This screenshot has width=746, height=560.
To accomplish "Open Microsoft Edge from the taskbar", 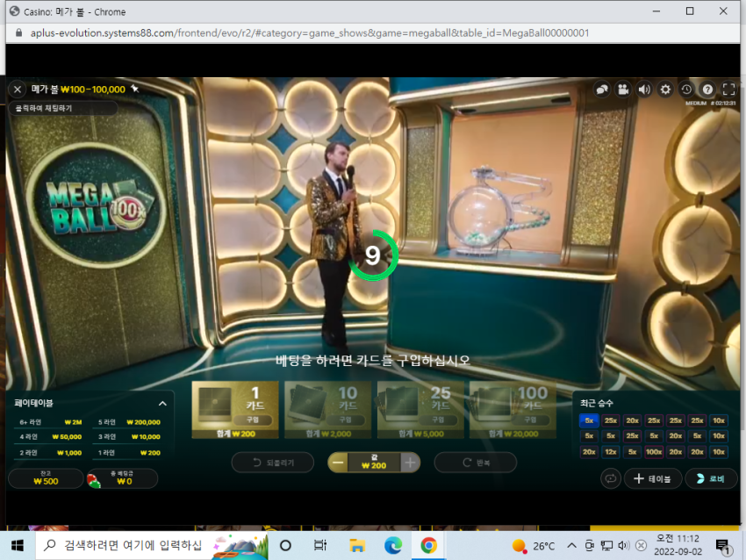I will [x=393, y=545].
